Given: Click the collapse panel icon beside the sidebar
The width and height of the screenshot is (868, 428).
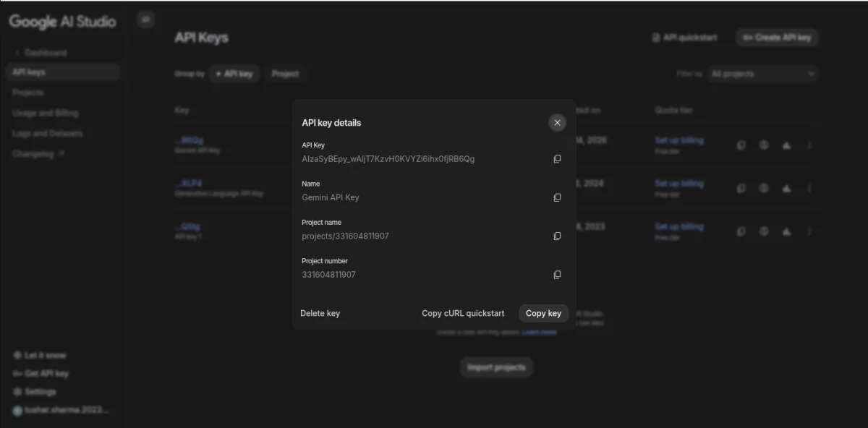Looking at the screenshot, I should tap(145, 19).
